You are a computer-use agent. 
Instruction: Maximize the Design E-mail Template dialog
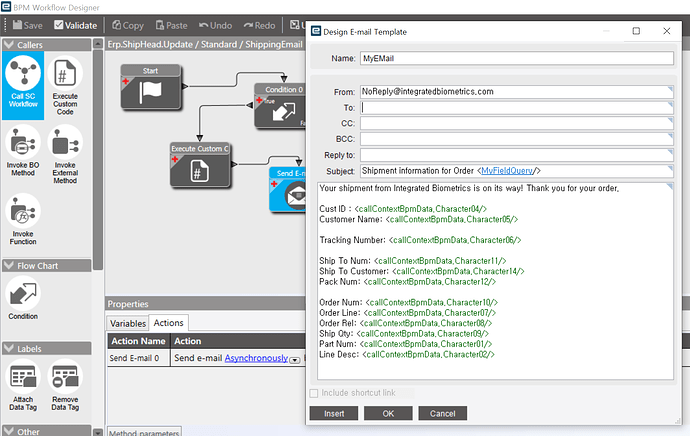tap(636, 31)
